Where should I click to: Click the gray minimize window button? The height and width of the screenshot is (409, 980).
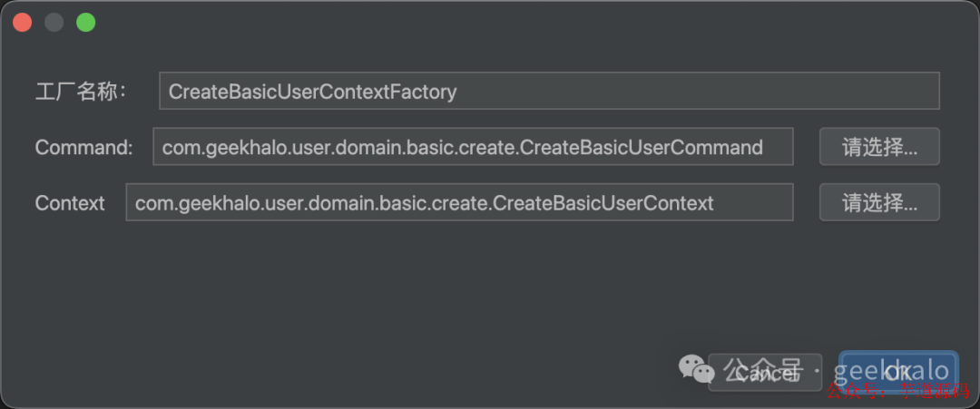coord(54,23)
